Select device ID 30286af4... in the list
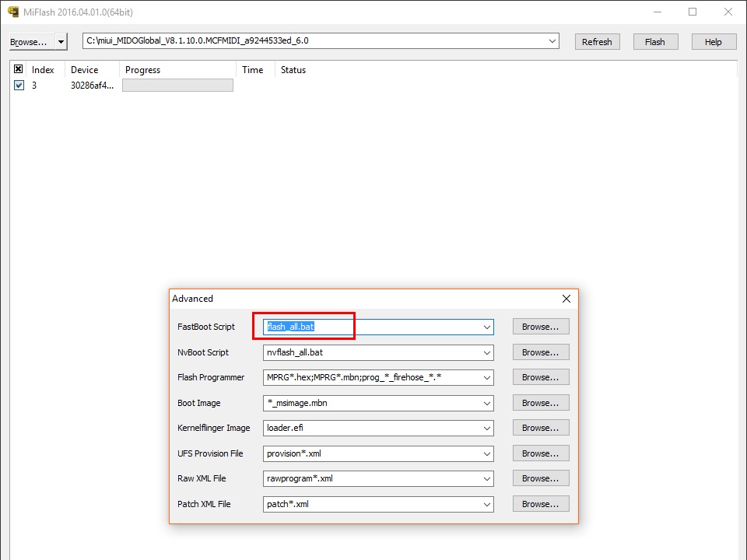The height and width of the screenshot is (560, 747). [x=92, y=86]
